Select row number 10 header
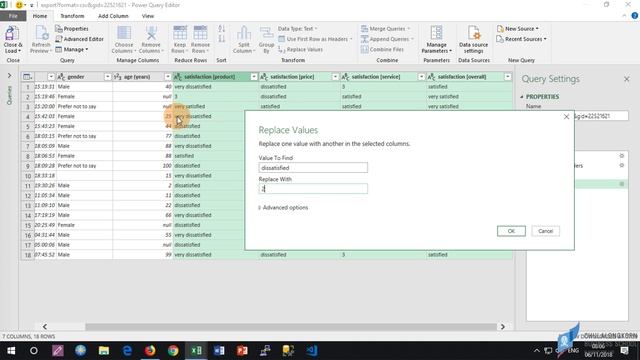The image size is (640, 360). pyautogui.click(x=28, y=176)
